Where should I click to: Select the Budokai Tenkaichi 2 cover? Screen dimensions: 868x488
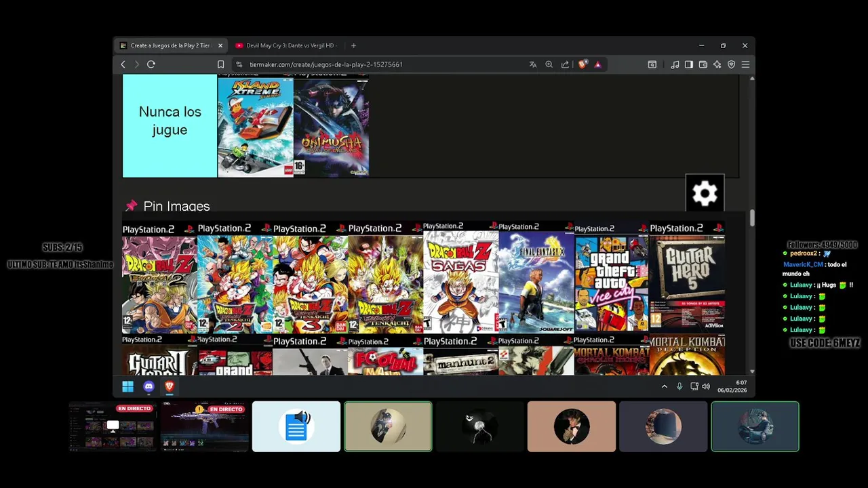pyautogui.click(x=235, y=278)
